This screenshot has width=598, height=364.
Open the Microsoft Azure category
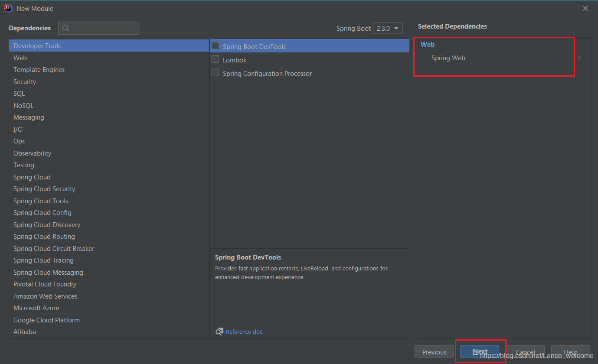[109, 308]
